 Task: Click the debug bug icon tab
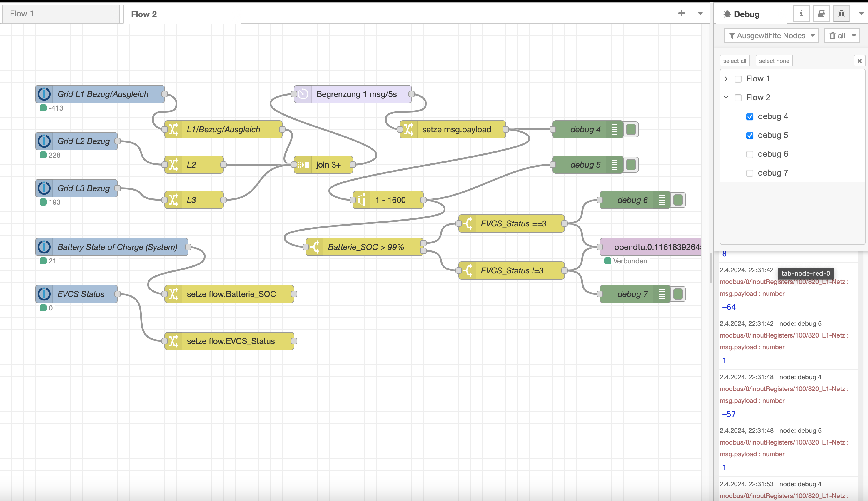(x=841, y=14)
